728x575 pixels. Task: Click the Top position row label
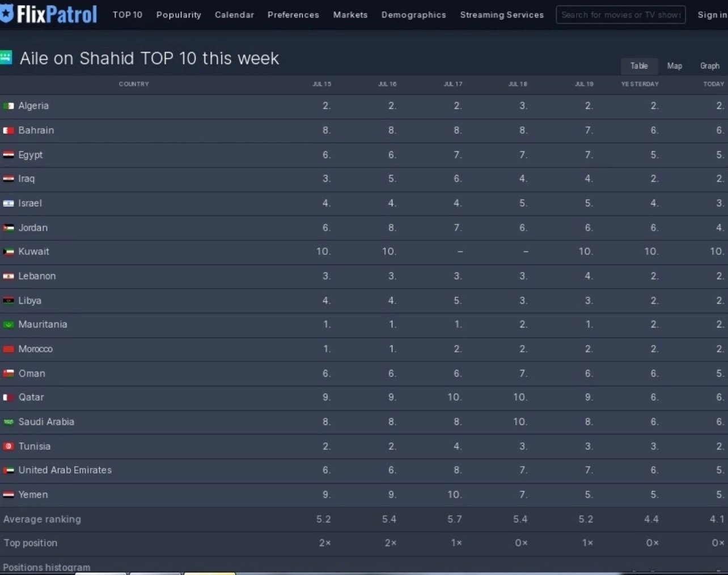click(x=31, y=543)
